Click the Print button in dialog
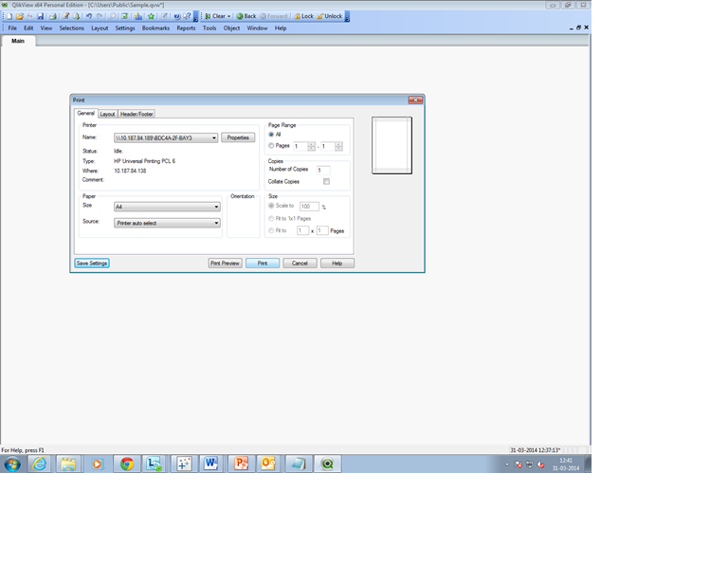 click(263, 264)
